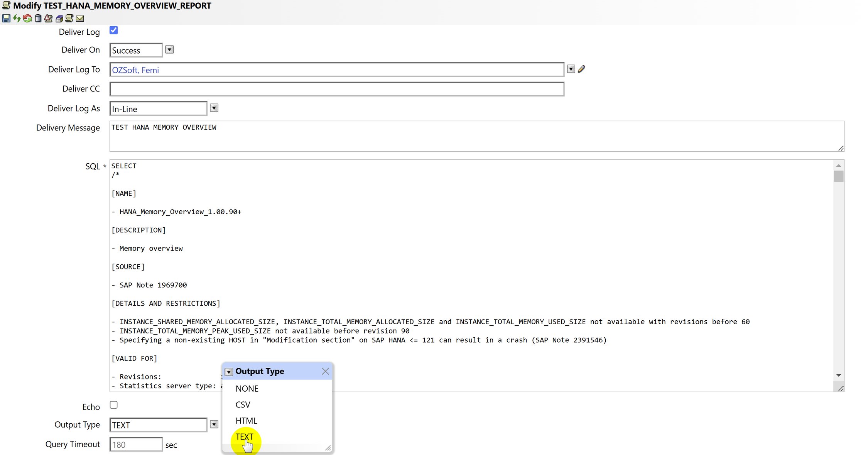Click the floppy disk Save icon

(x=6, y=18)
